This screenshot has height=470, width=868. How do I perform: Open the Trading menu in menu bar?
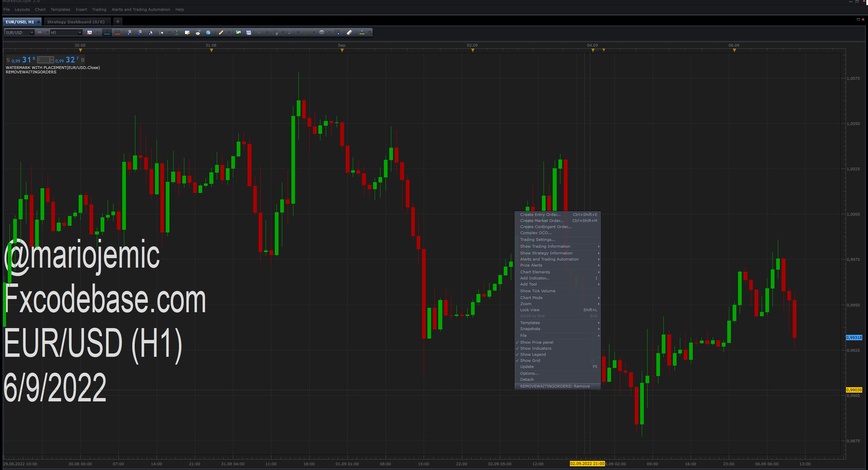99,9
